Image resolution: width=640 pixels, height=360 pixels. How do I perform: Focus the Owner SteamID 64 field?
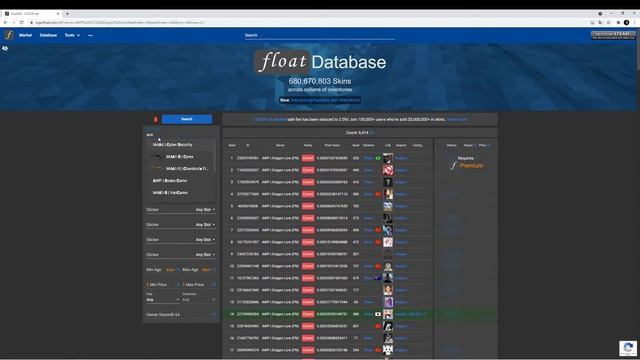(x=181, y=315)
